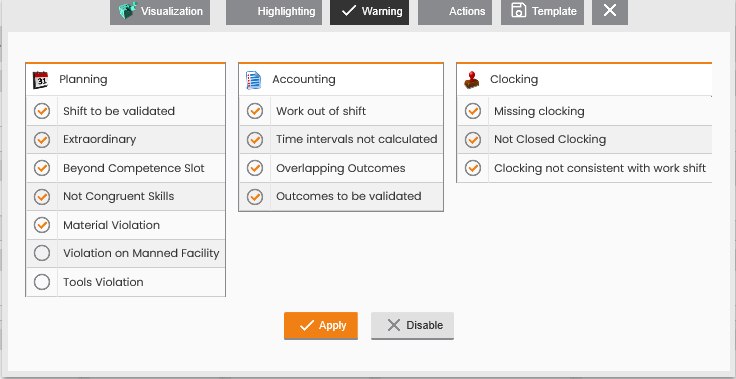Uncheck Material Violation warning

(x=42, y=225)
